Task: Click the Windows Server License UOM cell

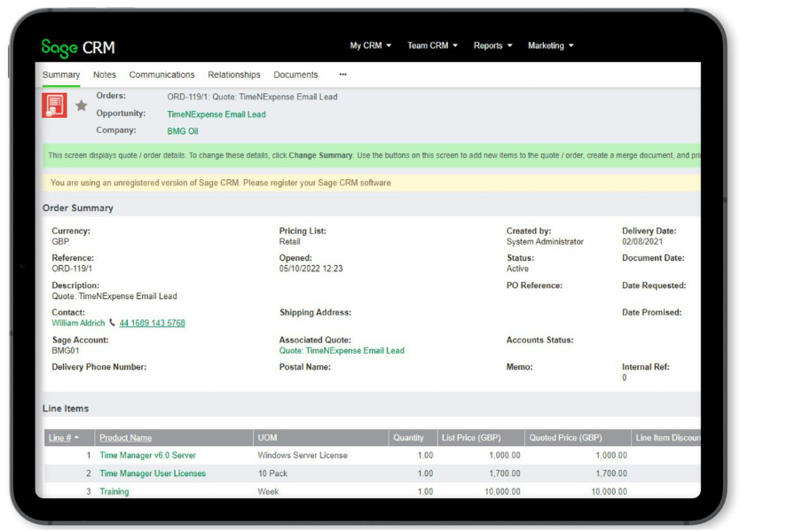Action: click(x=303, y=455)
